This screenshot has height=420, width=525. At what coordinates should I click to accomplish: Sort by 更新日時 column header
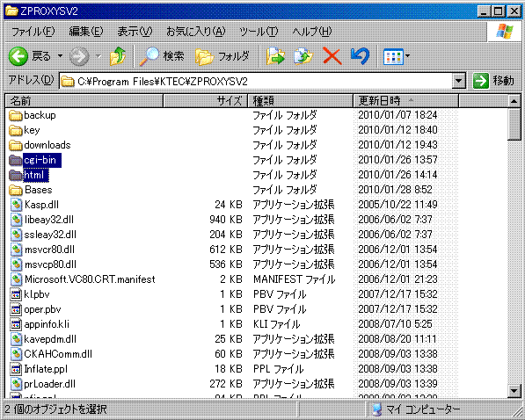(405, 101)
